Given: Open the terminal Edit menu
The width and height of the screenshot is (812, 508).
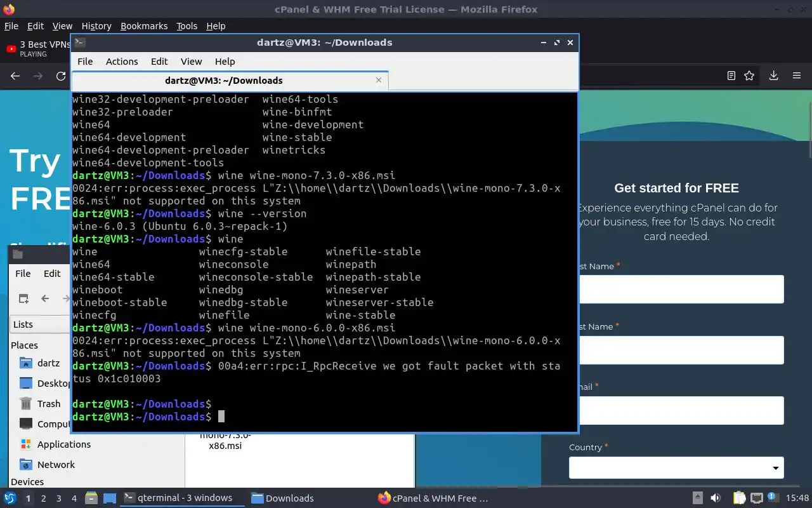Looking at the screenshot, I should 159,62.
